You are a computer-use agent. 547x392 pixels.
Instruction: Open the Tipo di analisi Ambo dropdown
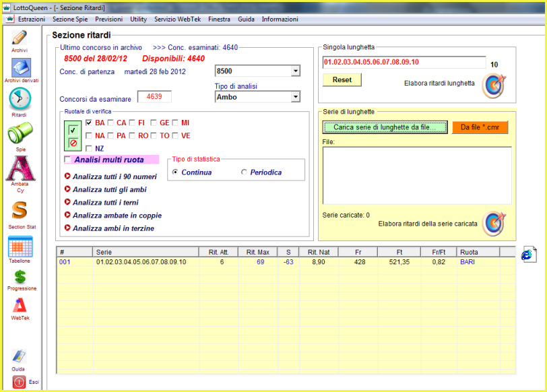click(x=296, y=97)
